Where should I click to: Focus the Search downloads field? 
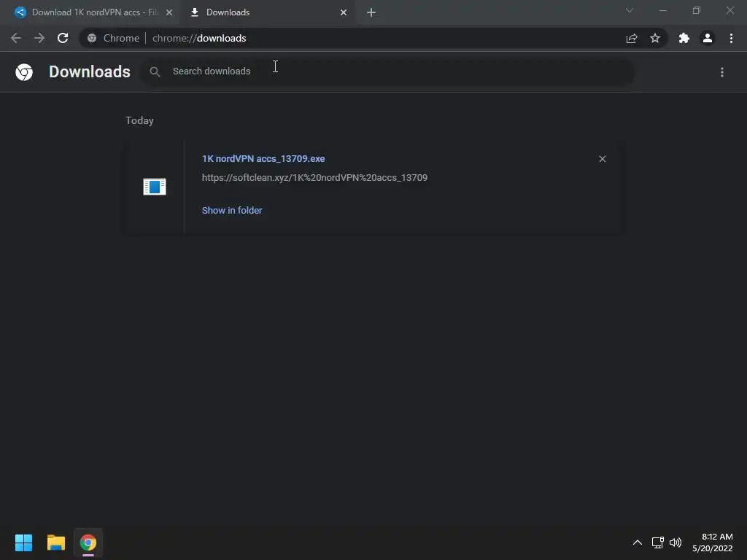click(388, 72)
